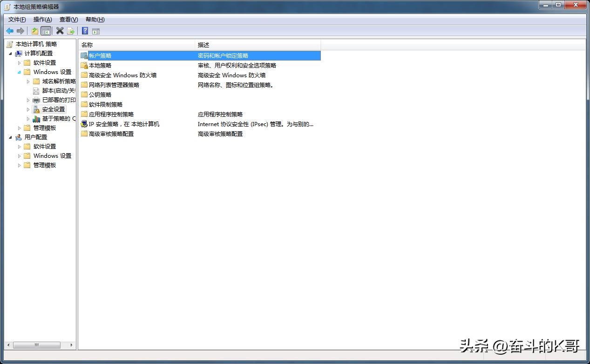This screenshot has height=364, width=590.
Task: Click the column divider between 名称 and 描述
Action: tap(195, 45)
